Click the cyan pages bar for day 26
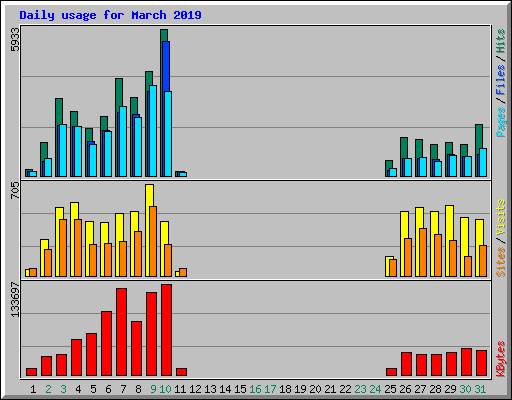The width and height of the screenshot is (512, 400). (x=408, y=167)
